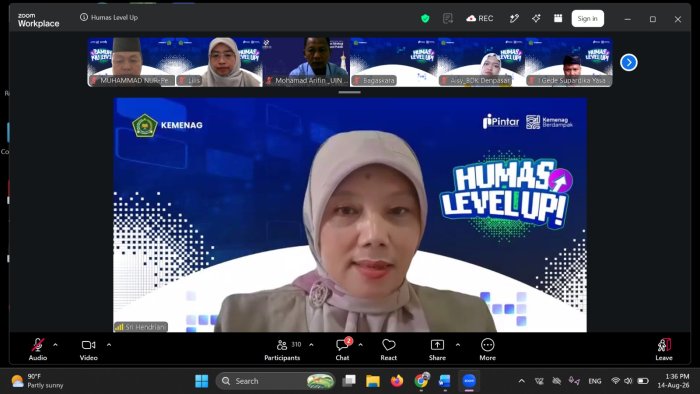This screenshot has width=700, height=394.
Task: Expand options arrow beside Participants
Action: click(311, 344)
